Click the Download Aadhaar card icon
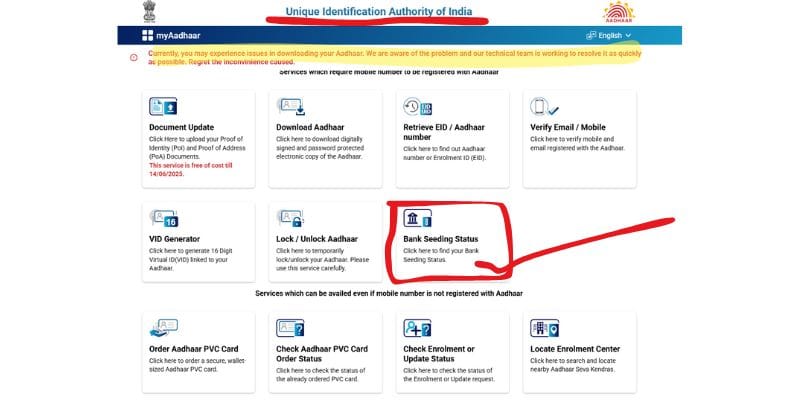The width and height of the screenshot is (800, 400). (290, 106)
